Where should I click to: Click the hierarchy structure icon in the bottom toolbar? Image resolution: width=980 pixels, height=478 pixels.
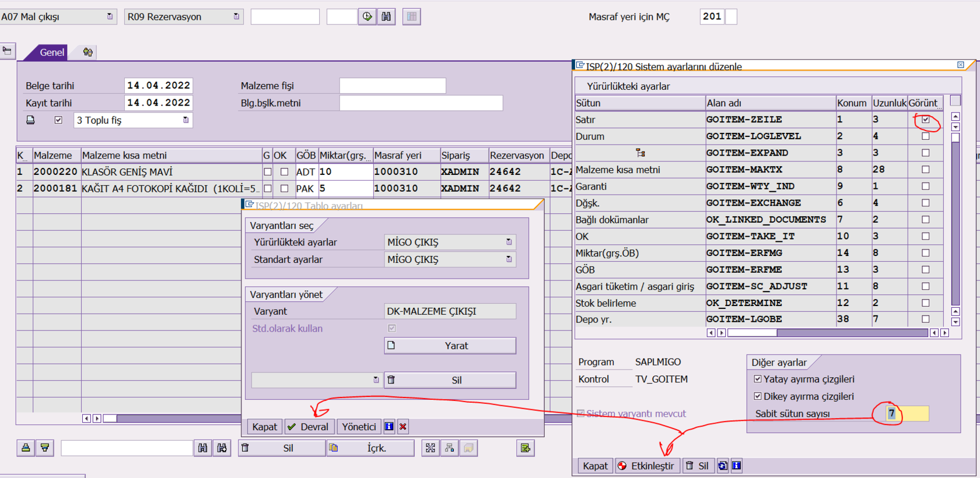(449, 448)
